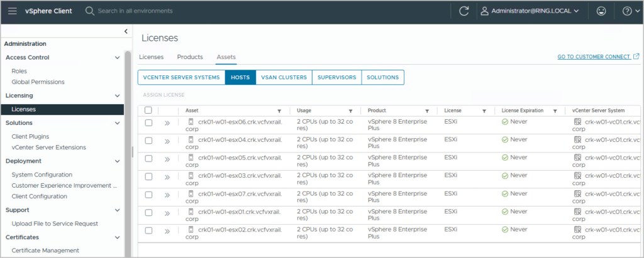Collapse the Deployment section chevron
Image resolution: width=644 pixels, height=258 pixels.
pyautogui.click(x=117, y=161)
